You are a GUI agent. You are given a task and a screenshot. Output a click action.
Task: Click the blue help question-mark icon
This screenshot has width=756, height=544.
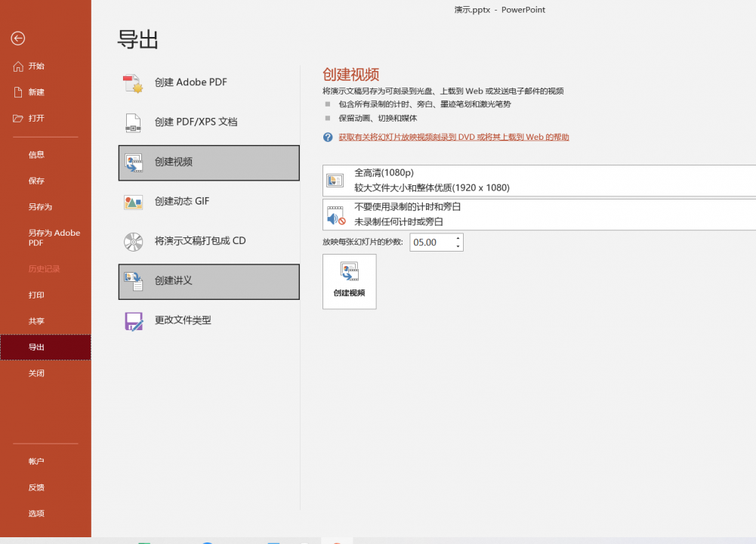328,138
